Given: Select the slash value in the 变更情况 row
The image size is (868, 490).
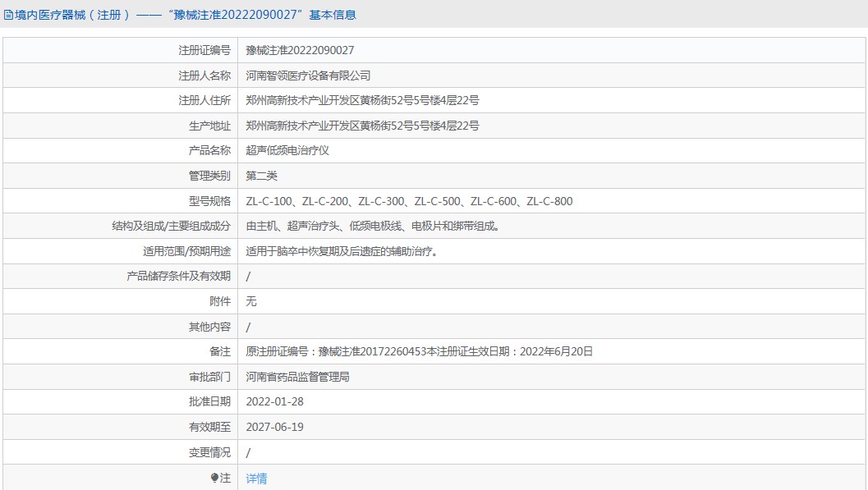Looking at the screenshot, I should tap(248, 453).
